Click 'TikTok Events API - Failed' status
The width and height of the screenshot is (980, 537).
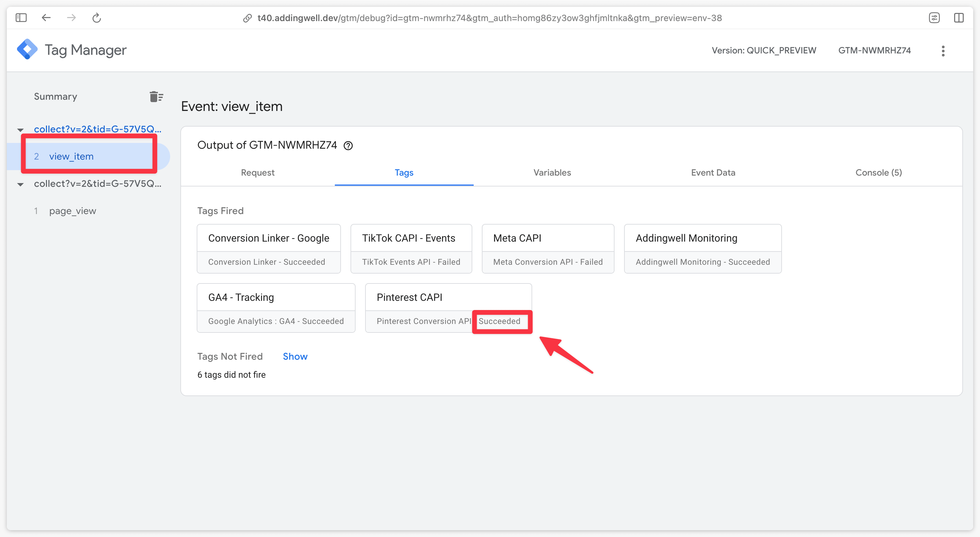point(411,262)
